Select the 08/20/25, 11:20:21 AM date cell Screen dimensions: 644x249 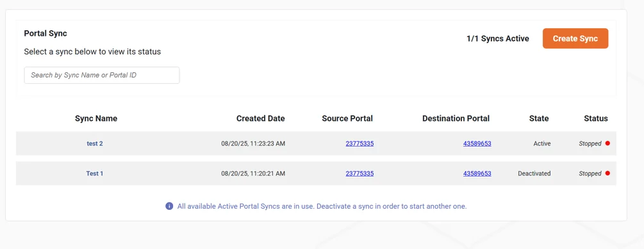253,173
